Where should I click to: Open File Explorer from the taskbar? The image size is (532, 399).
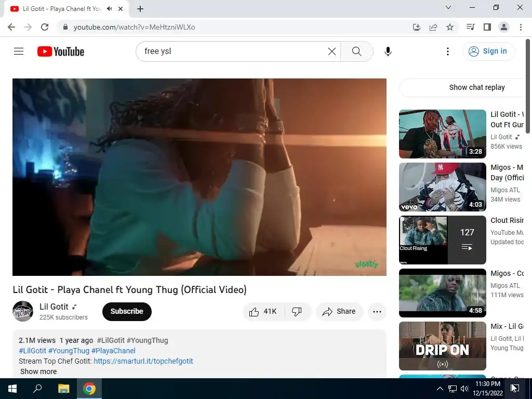click(63, 389)
